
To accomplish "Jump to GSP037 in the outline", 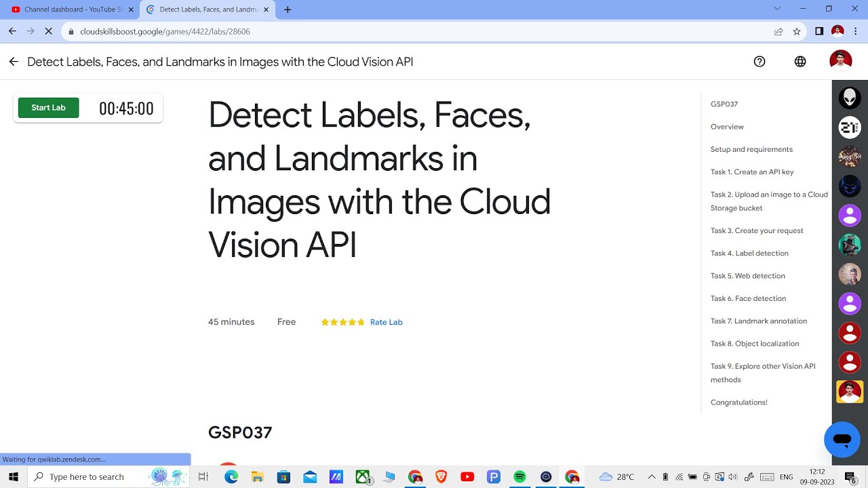I will point(724,104).
